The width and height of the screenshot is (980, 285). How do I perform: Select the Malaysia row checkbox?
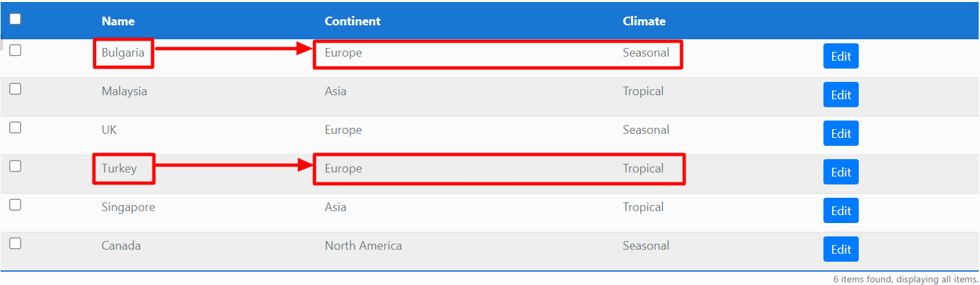tap(15, 89)
